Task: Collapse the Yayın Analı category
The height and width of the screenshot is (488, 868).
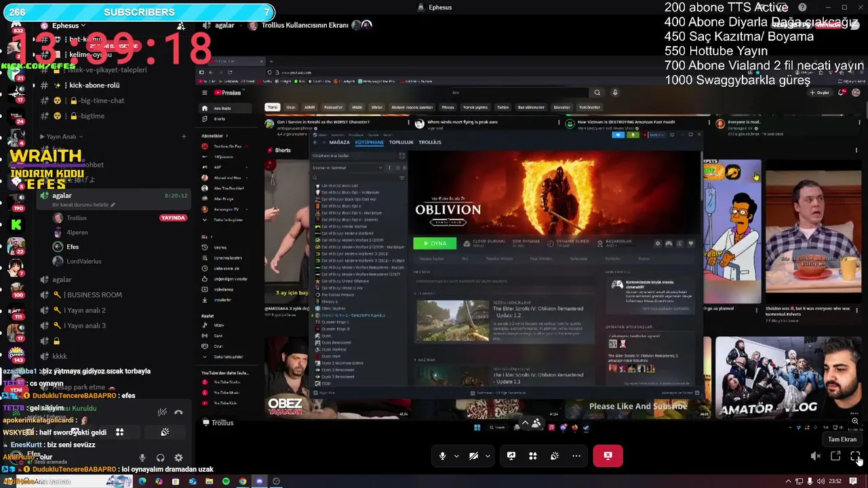Action: tap(61, 136)
